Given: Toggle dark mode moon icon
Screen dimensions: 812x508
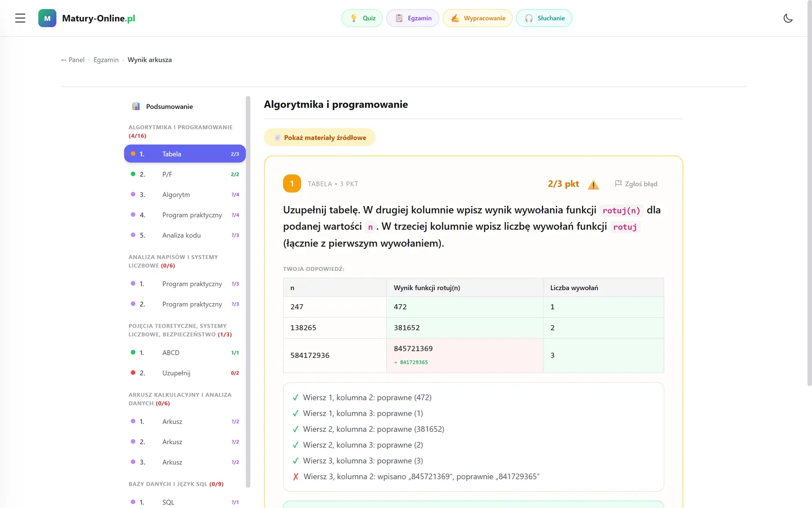Looking at the screenshot, I should tap(788, 18).
